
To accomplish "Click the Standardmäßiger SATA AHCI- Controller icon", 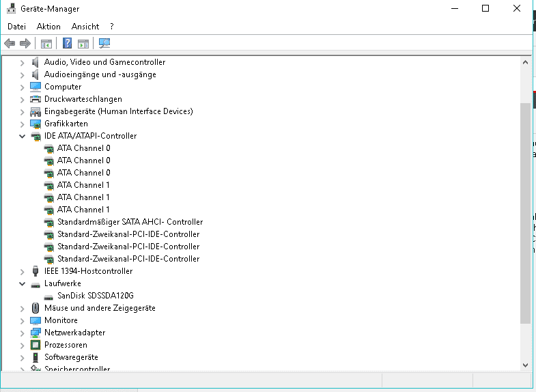I will coord(49,223).
